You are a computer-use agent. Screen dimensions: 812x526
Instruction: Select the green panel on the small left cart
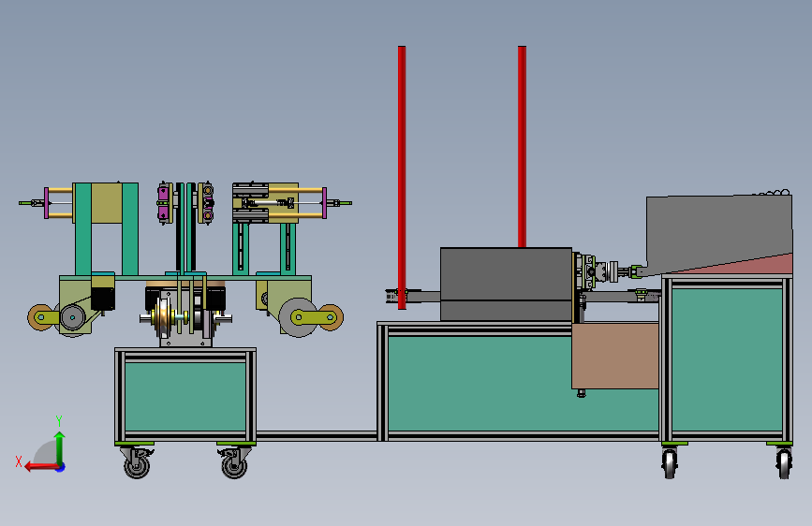pos(185,396)
